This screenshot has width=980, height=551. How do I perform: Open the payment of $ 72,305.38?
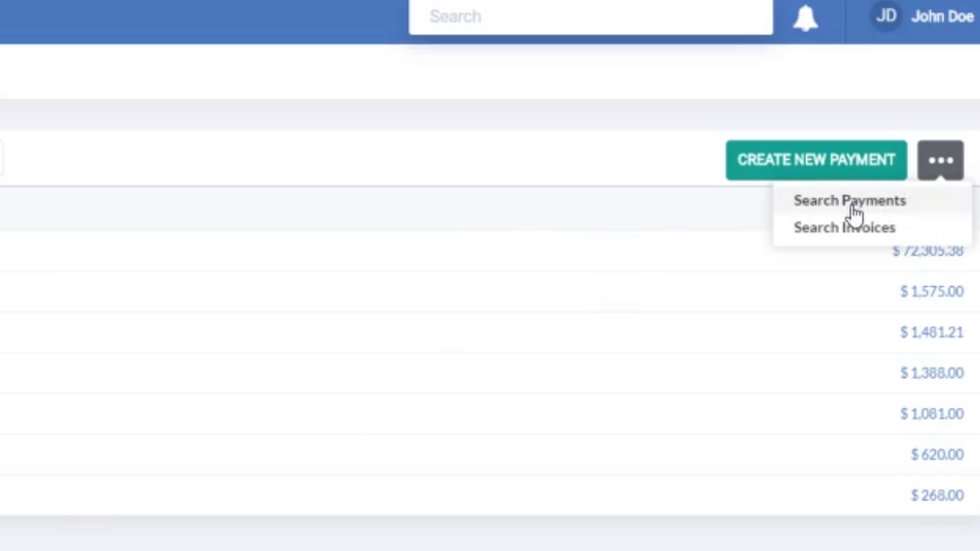tap(927, 250)
